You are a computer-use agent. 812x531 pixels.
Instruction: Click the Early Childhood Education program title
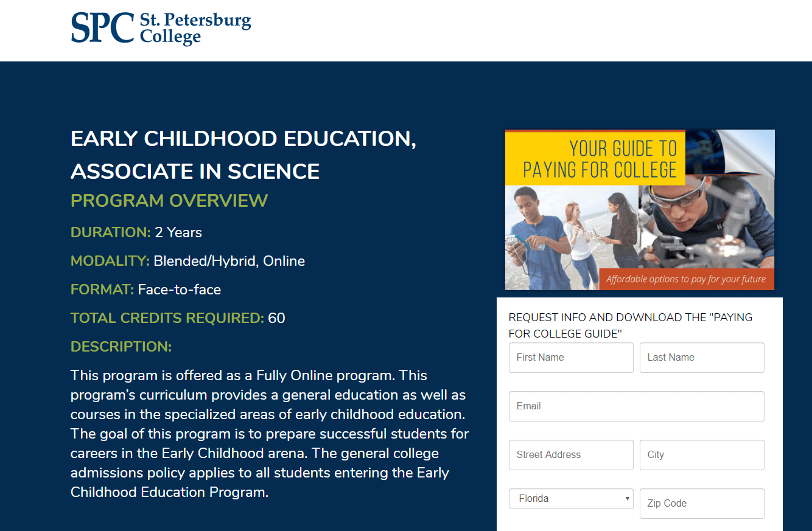(x=243, y=155)
